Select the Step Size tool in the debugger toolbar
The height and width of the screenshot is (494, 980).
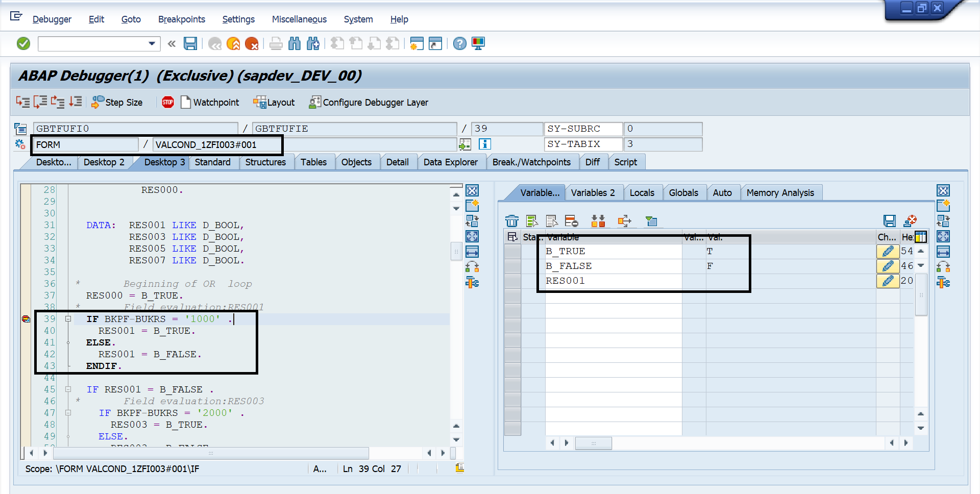tap(116, 102)
